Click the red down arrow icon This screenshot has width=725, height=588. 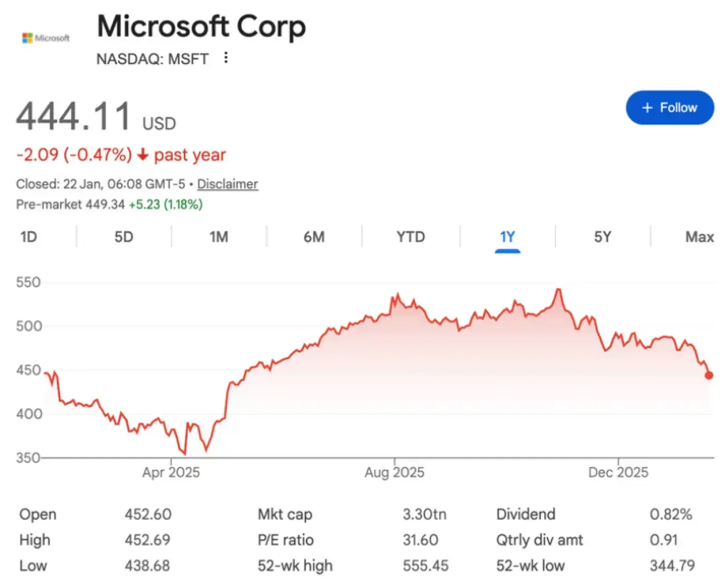tap(142, 155)
